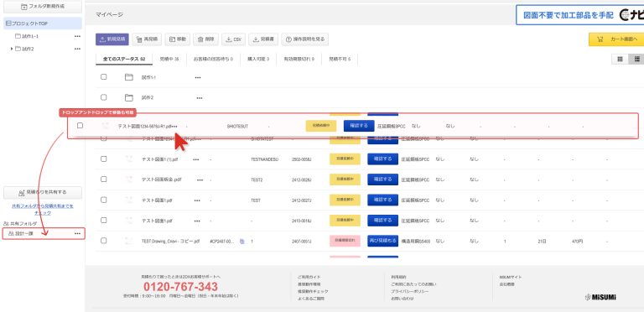Click the 削除 trash toolbar button
644x312 pixels.
[x=205, y=39]
